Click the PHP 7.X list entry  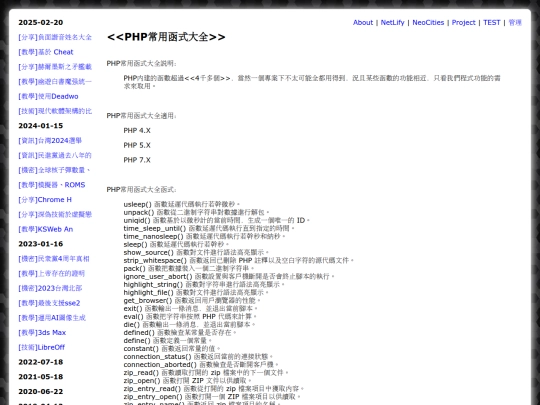click(x=137, y=160)
